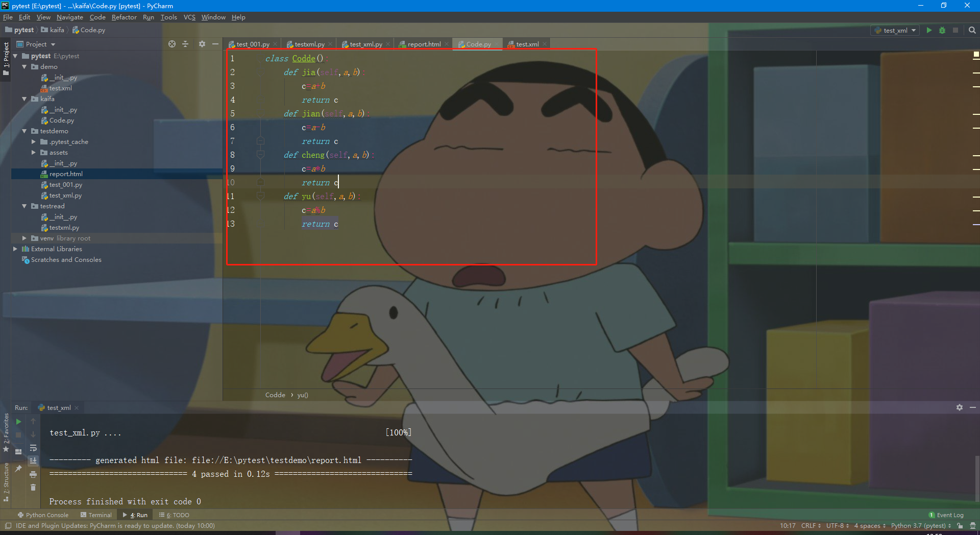The image size is (980, 535).
Task: Open the Navigate menu
Action: pyautogui.click(x=69, y=17)
